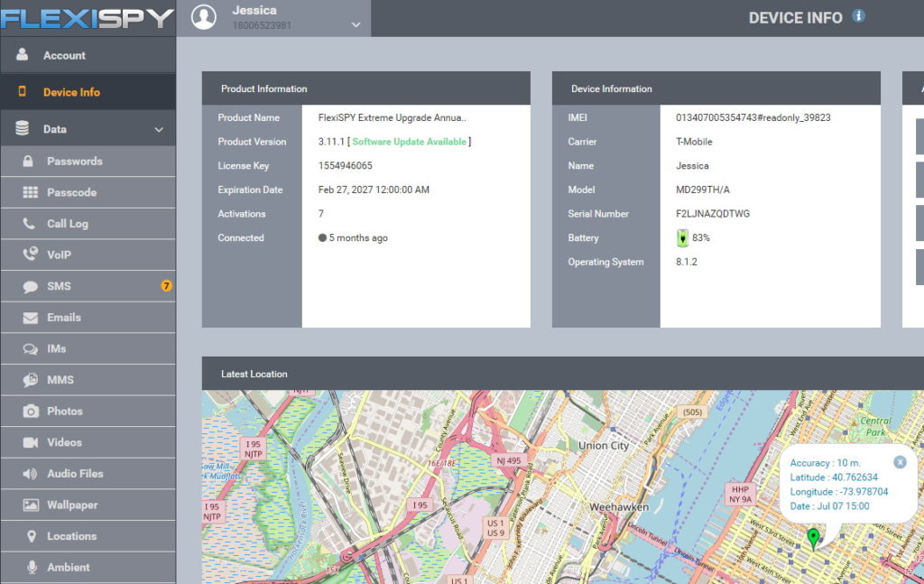This screenshot has height=584, width=924.
Task: Click the FlexiSPY logo
Action: (x=87, y=17)
